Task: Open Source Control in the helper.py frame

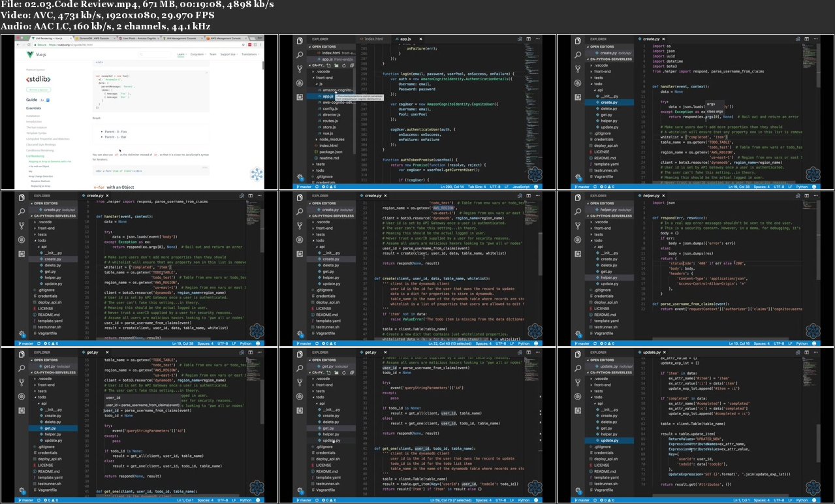Action: coord(578,226)
